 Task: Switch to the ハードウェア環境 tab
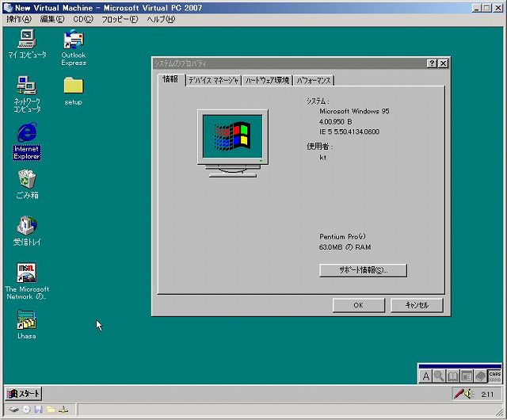click(x=267, y=80)
